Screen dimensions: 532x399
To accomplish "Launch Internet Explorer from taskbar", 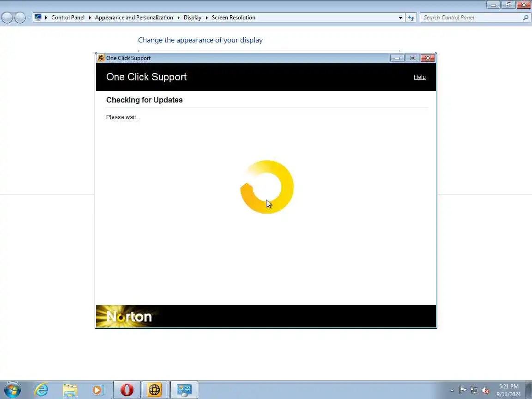I will [x=41, y=389].
